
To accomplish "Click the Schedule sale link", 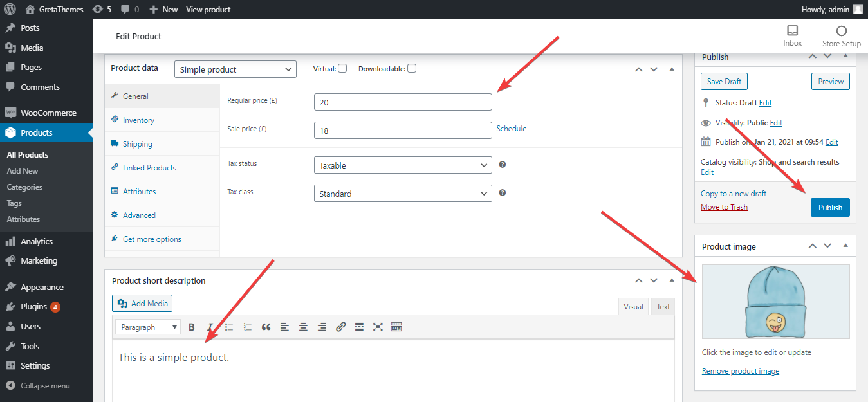I will [x=512, y=129].
